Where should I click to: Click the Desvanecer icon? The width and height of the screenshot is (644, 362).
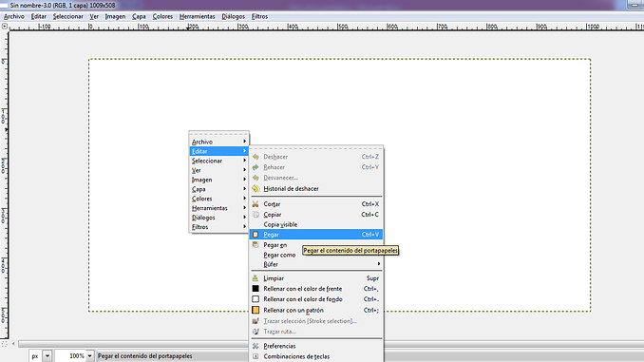pos(256,178)
